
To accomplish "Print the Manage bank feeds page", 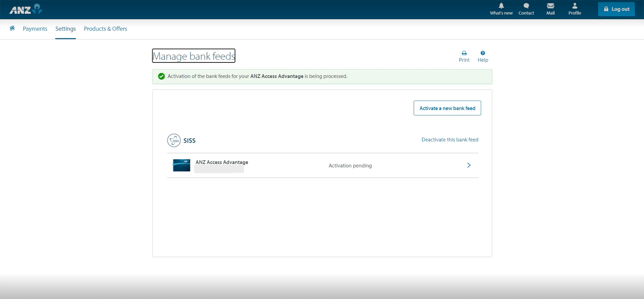I will click(x=464, y=57).
